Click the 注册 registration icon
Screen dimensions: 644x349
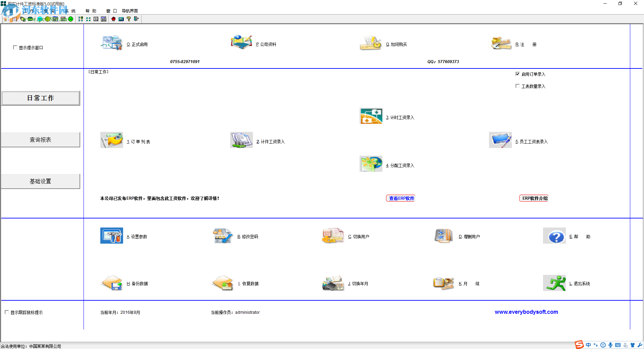[x=501, y=43]
